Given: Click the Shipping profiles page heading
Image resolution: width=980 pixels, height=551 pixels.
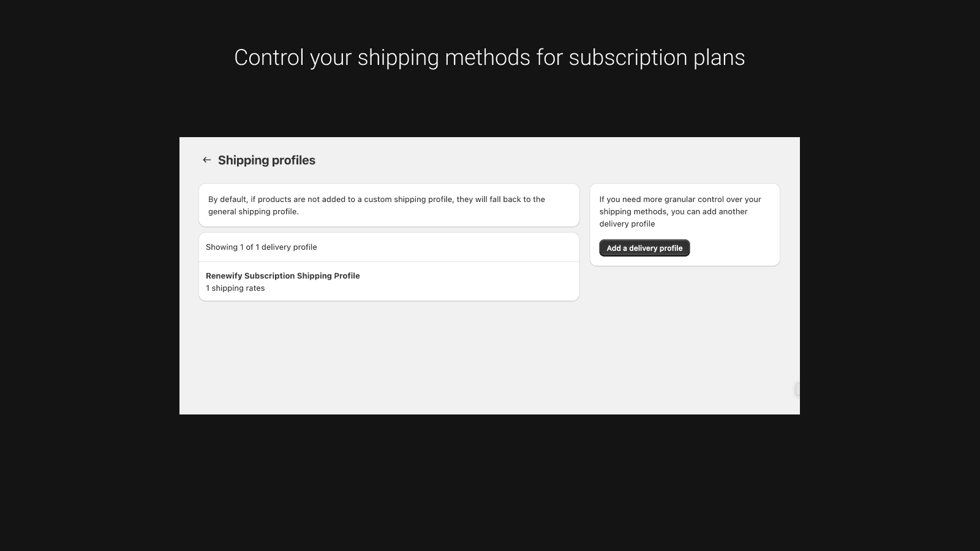Looking at the screenshot, I should pos(266,160).
